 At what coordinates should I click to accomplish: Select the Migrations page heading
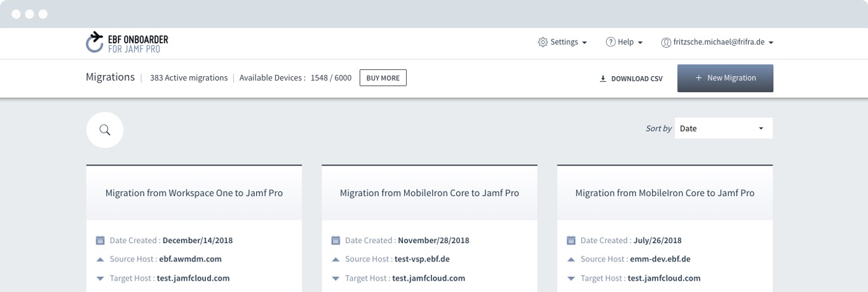click(110, 77)
